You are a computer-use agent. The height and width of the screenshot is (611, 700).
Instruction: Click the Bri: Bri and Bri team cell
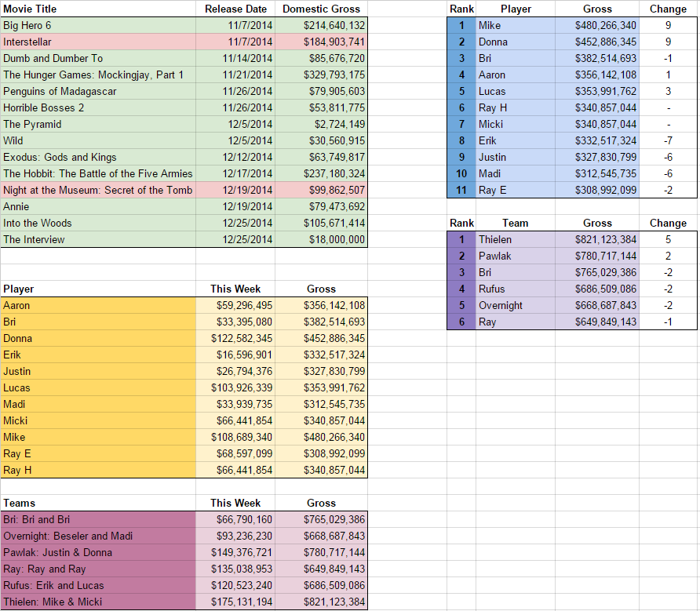(x=98, y=520)
